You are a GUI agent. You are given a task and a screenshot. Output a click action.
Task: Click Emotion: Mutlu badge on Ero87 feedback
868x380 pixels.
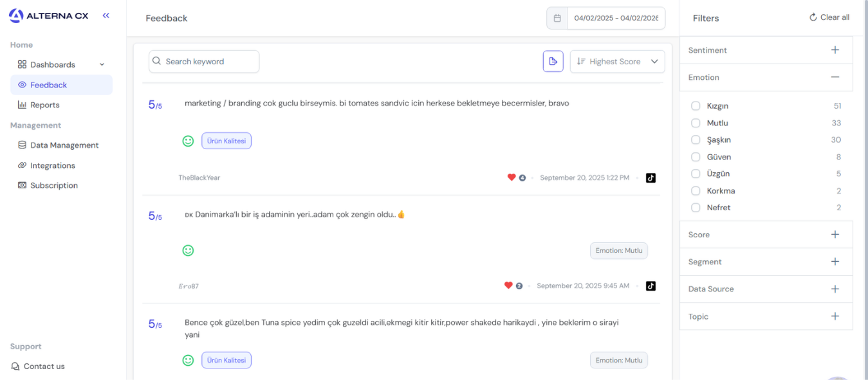[619, 251]
